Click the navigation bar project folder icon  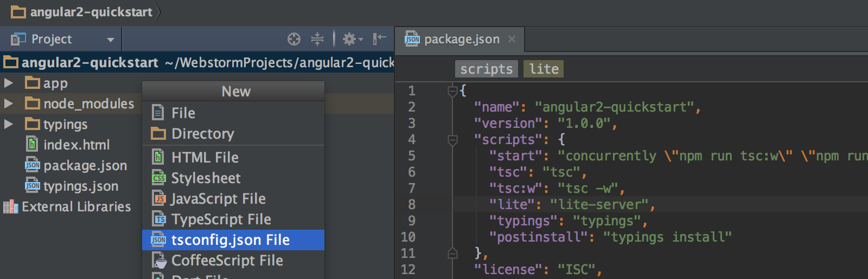tap(18, 12)
